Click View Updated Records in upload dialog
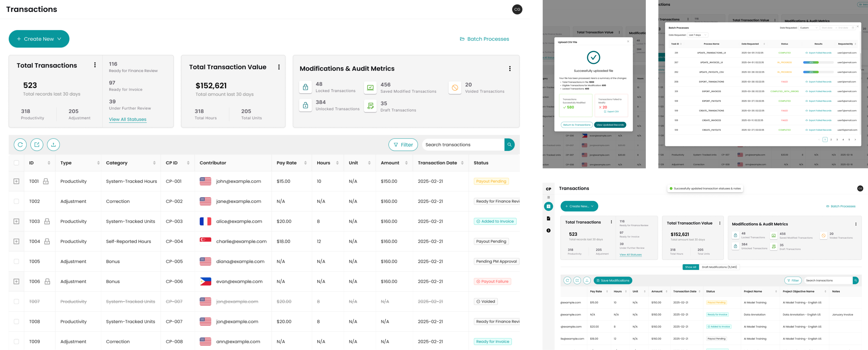The height and width of the screenshot is (350, 868). click(x=610, y=125)
